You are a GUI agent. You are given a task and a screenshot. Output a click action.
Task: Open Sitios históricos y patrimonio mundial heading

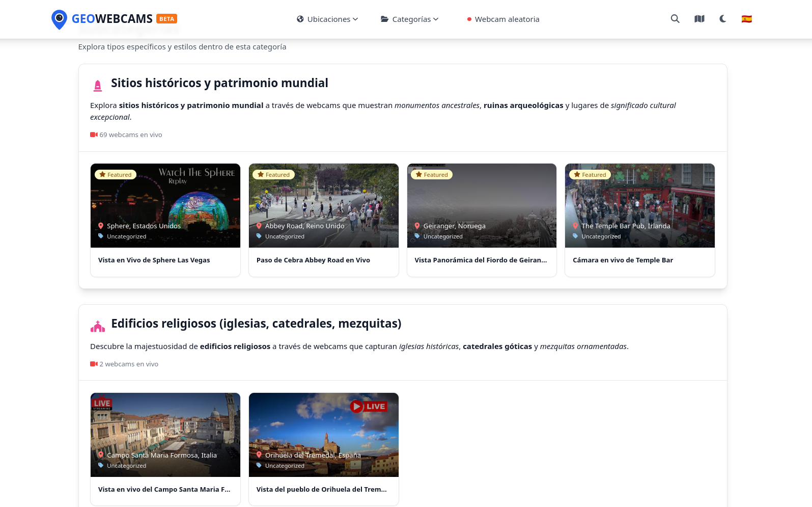pyautogui.click(x=219, y=83)
